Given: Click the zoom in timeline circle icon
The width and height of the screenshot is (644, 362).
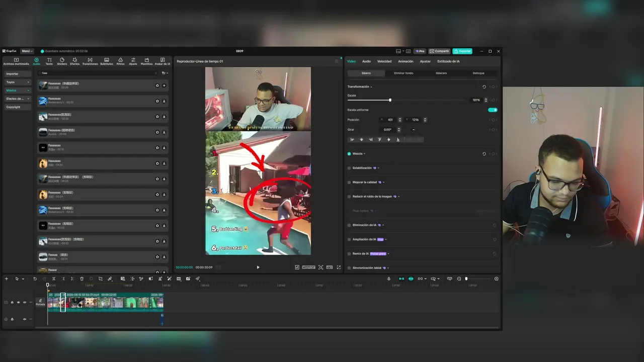Looking at the screenshot, I should click(497, 279).
